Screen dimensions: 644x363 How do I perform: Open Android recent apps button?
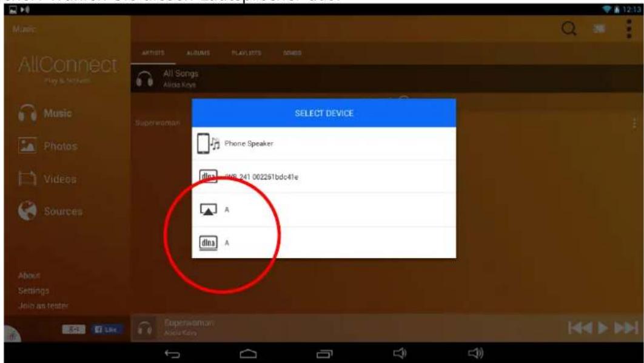324,353
